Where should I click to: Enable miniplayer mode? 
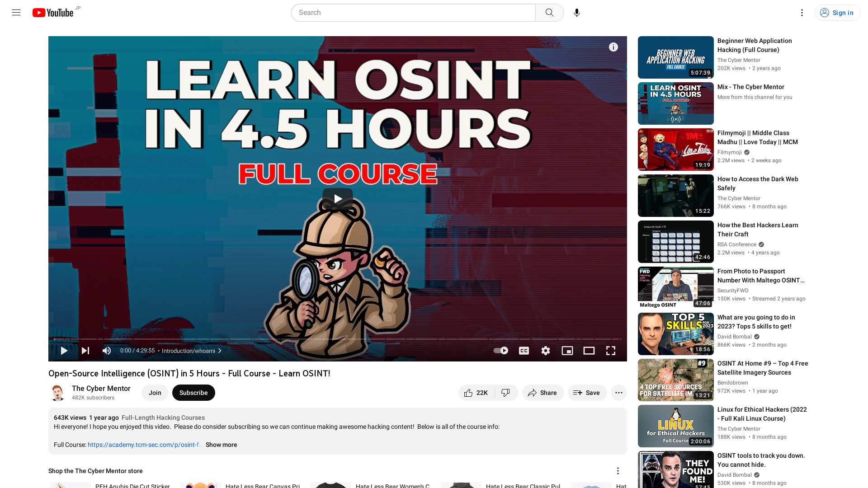(567, 351)
